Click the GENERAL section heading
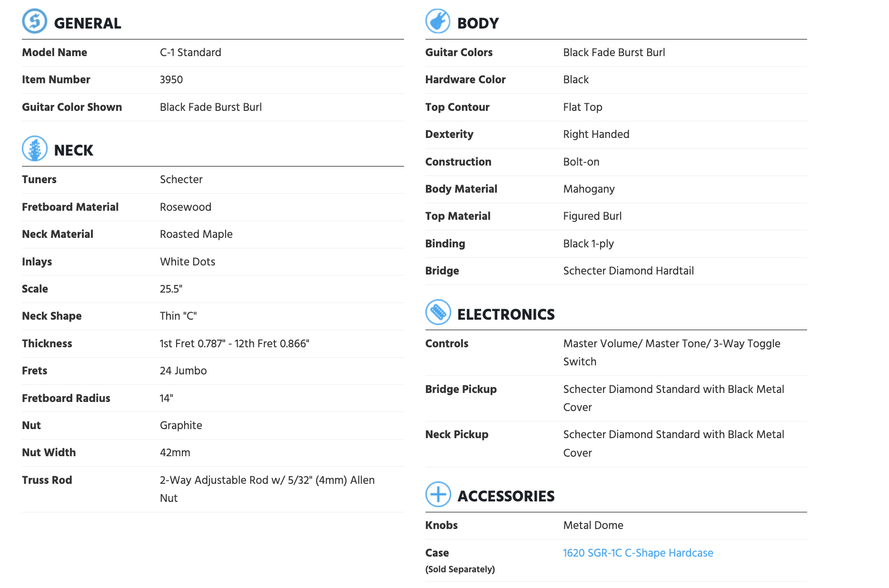Screen dimensions: 889x588 [88, 23]
